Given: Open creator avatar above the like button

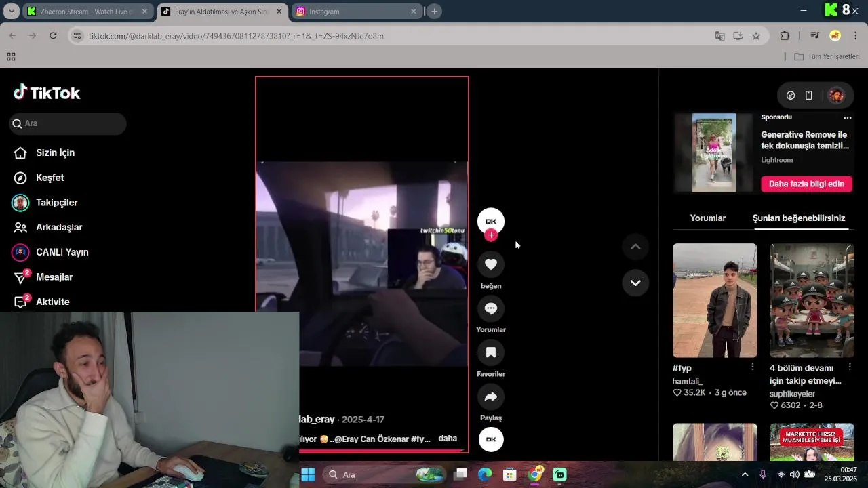Looking at the screenshot, I should tap(491, 221).
